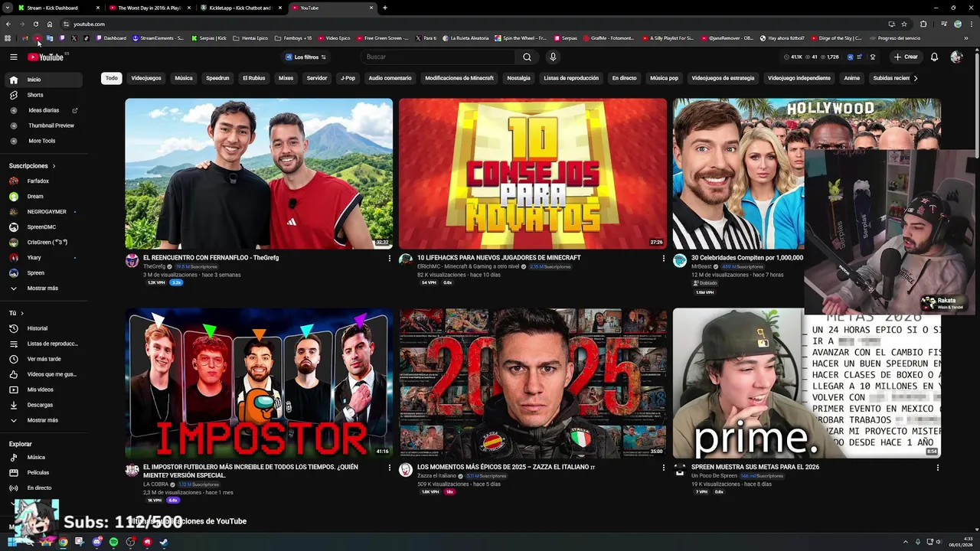The image size is (980, 551).
Task: Open options menu for Minecraft lifehacks video
Action: coord(663,259)
